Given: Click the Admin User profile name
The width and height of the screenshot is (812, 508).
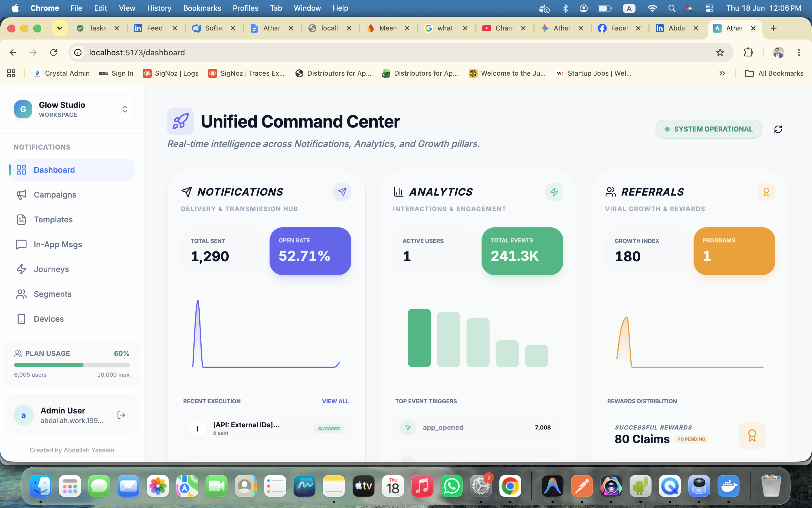Looking at the screenshot, I should [63, 411].
